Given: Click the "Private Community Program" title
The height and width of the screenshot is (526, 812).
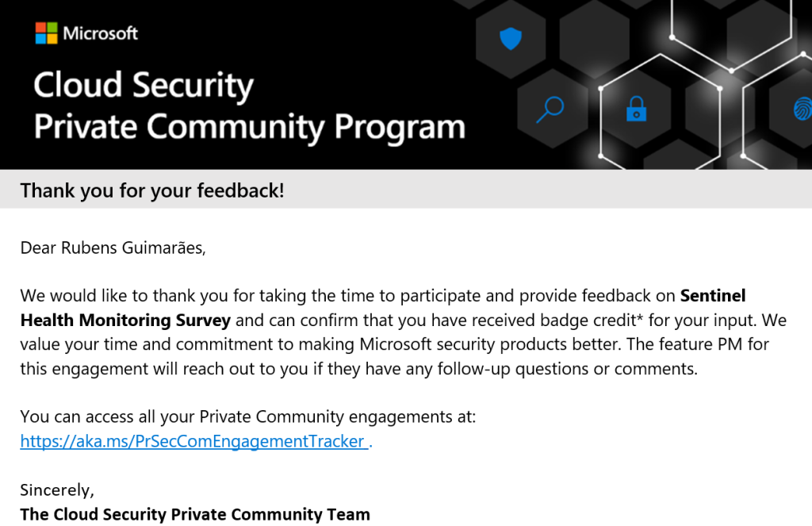Looking at the screenshot, I should click(x=249, y=127).
